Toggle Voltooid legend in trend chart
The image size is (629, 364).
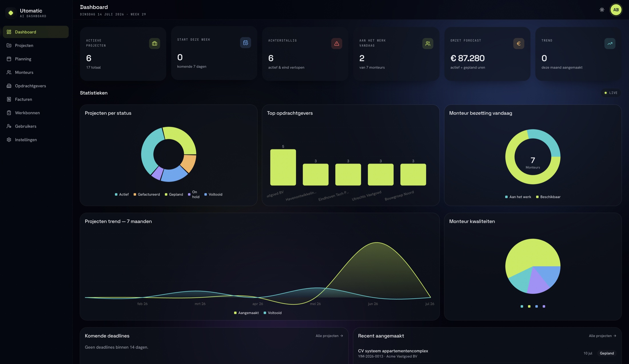click(272, 313)
